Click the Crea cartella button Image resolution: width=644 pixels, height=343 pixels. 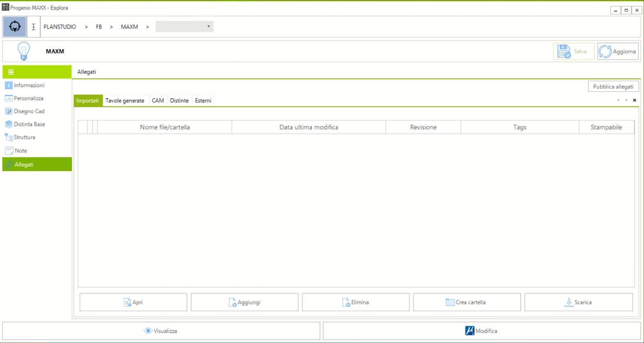coord(467,302)
